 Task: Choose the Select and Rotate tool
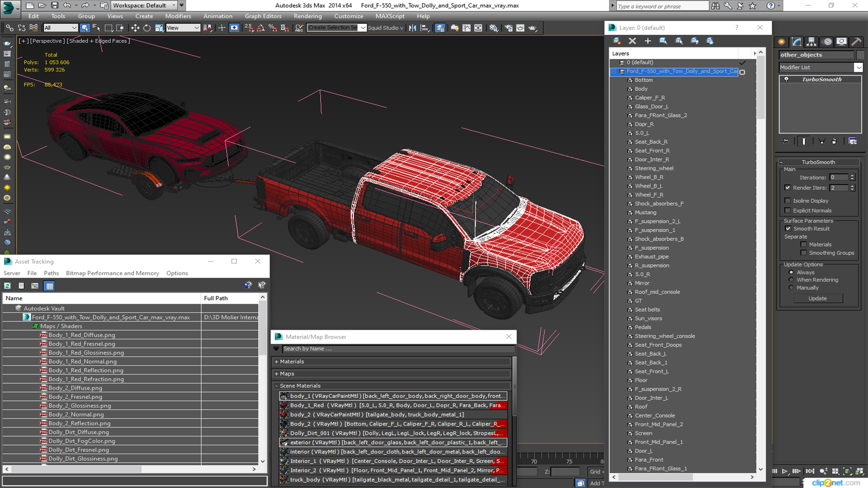(146, 28)
